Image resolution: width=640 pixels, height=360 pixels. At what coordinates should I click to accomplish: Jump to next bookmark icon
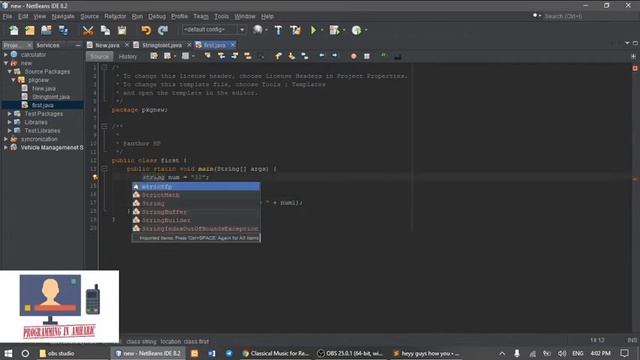pos(291,56)
